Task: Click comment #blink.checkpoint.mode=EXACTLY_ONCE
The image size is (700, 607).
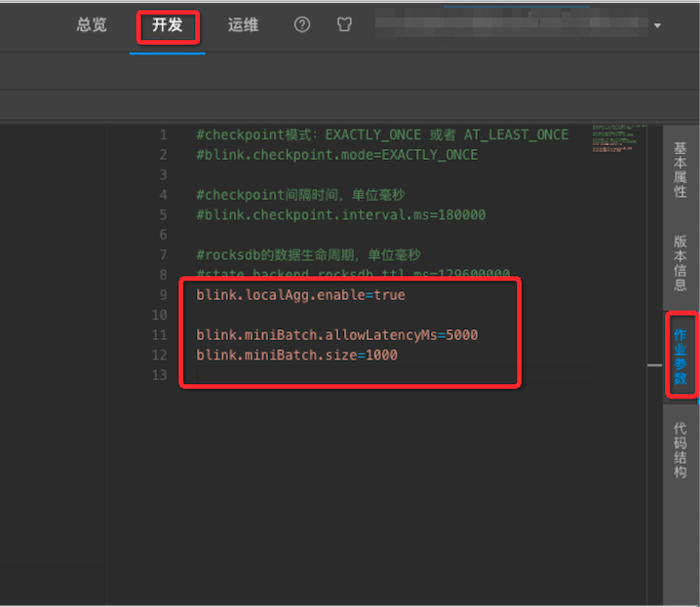Action: tap(337, 155)
